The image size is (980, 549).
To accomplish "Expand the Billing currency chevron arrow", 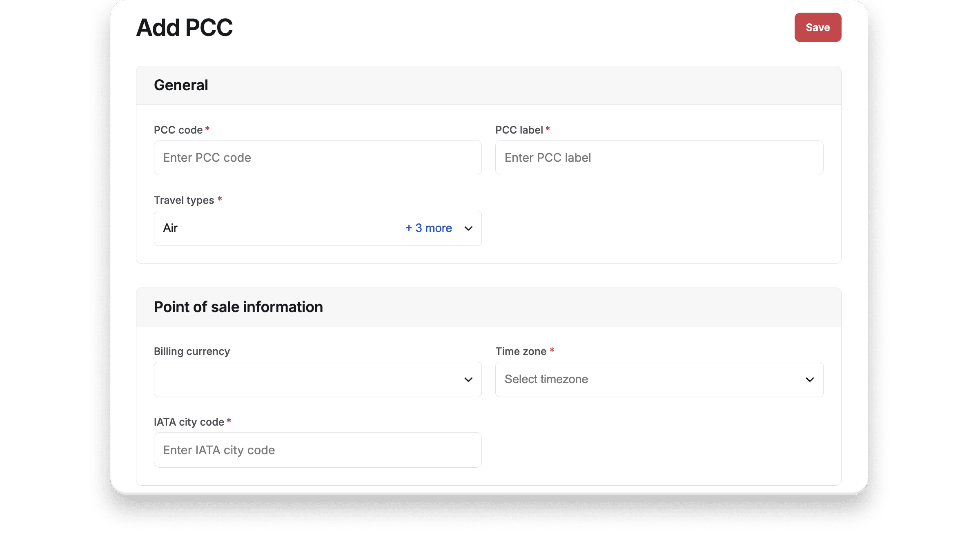I will coord(468,379).
